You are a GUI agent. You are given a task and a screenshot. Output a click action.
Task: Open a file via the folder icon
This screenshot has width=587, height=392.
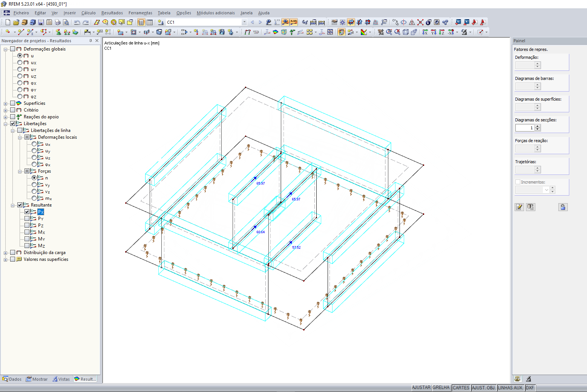click(16, 22)
